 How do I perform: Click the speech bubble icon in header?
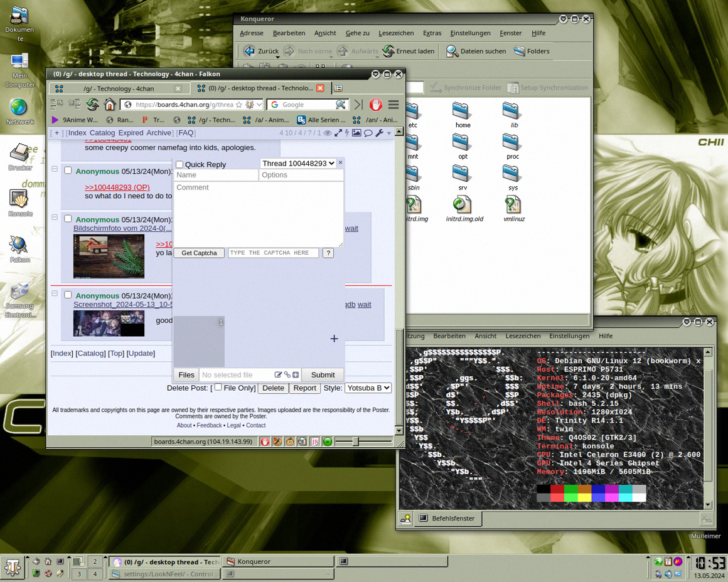368,133
